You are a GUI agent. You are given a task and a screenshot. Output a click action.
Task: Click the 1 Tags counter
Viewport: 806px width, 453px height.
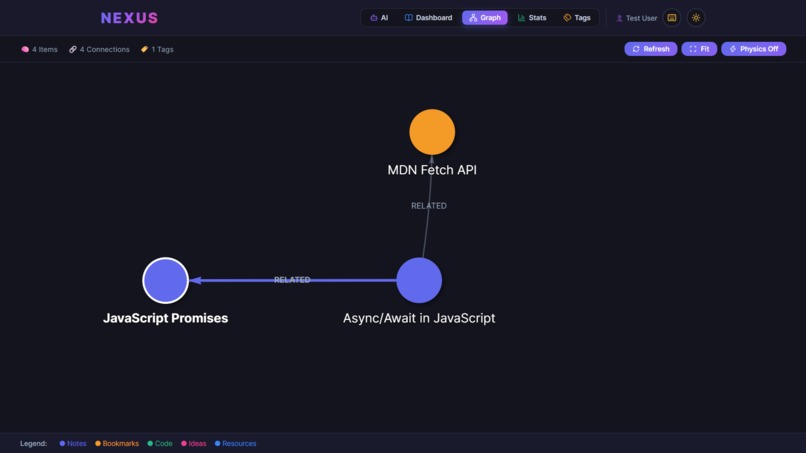(x=157, y=49)
